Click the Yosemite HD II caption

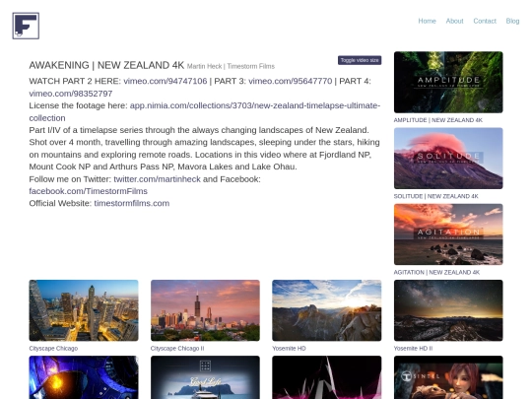point(413,349)
